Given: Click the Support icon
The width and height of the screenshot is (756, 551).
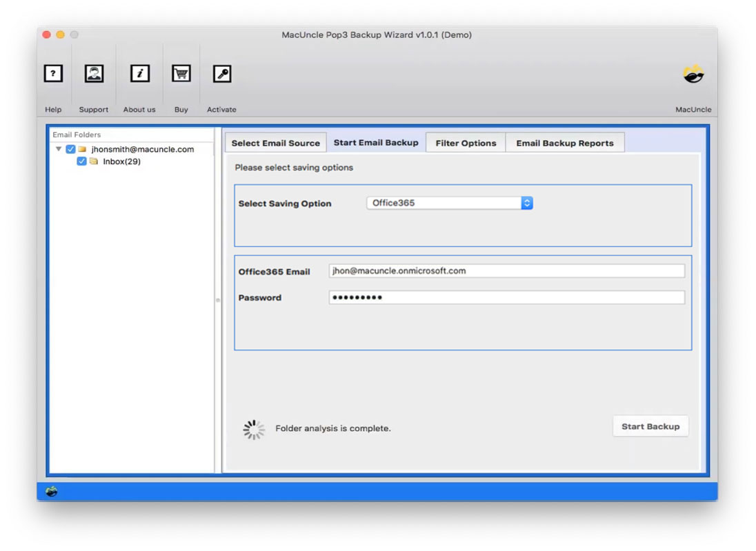Looking at the screenshot, I should 93,73.
